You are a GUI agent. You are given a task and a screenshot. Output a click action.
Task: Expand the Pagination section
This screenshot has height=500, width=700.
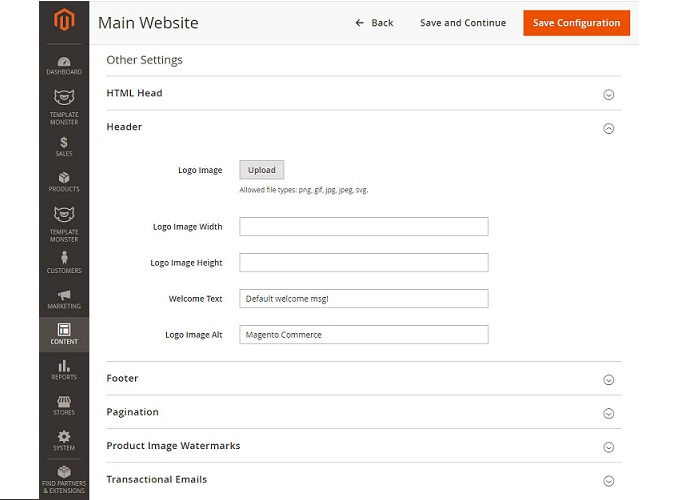pos(608,413)
